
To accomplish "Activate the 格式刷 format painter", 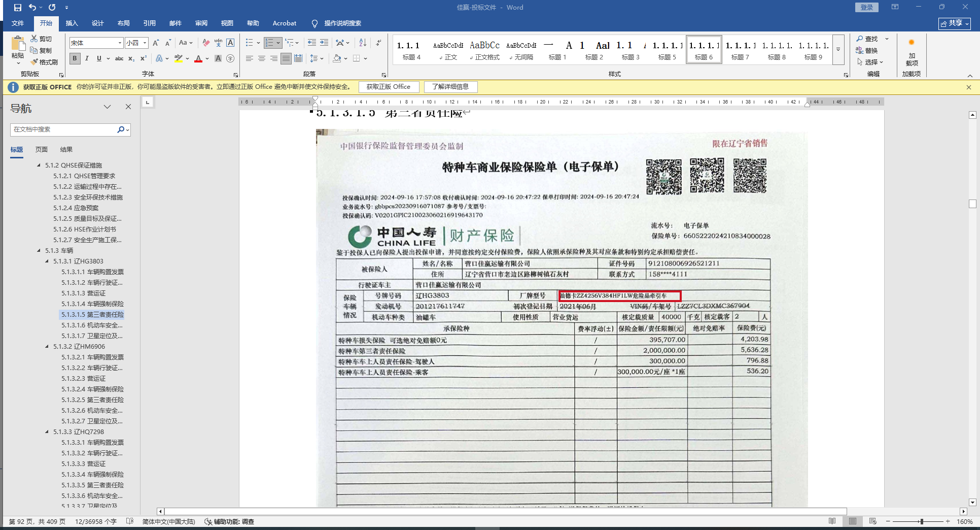I will click(44, 62).
